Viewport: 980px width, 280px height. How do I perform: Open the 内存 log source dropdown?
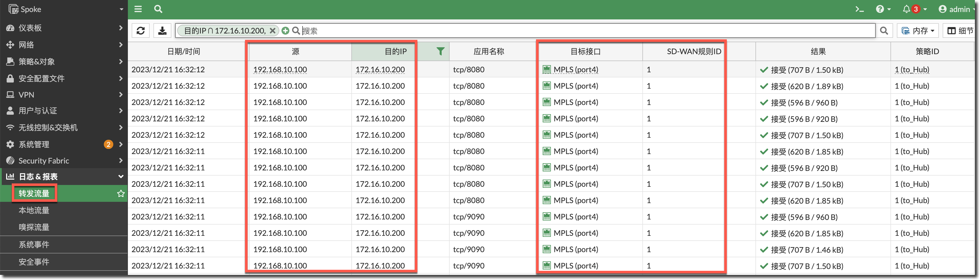click(918, 31)
